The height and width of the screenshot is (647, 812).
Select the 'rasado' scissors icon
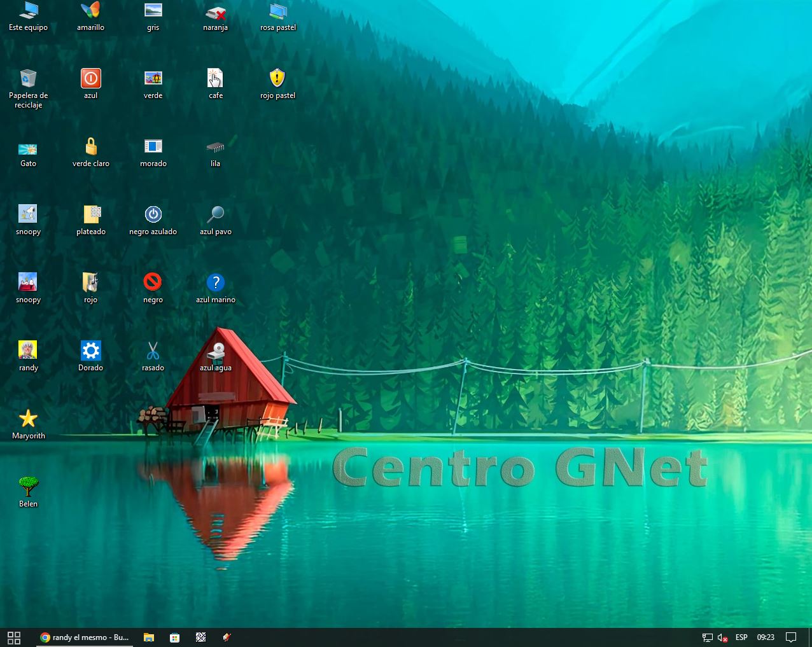[153, 351]
